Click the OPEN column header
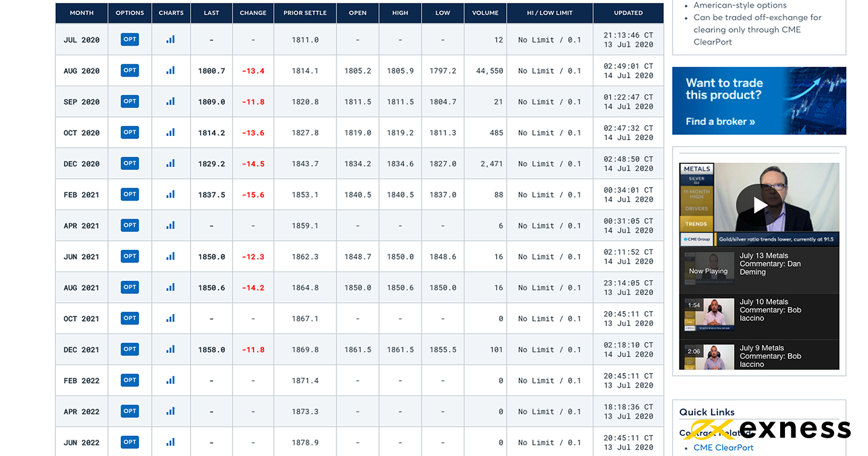The image size is (868, 456). [358, 13]
